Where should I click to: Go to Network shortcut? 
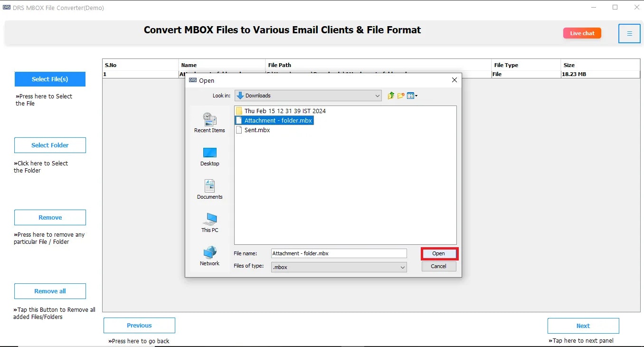coord(209,256)
